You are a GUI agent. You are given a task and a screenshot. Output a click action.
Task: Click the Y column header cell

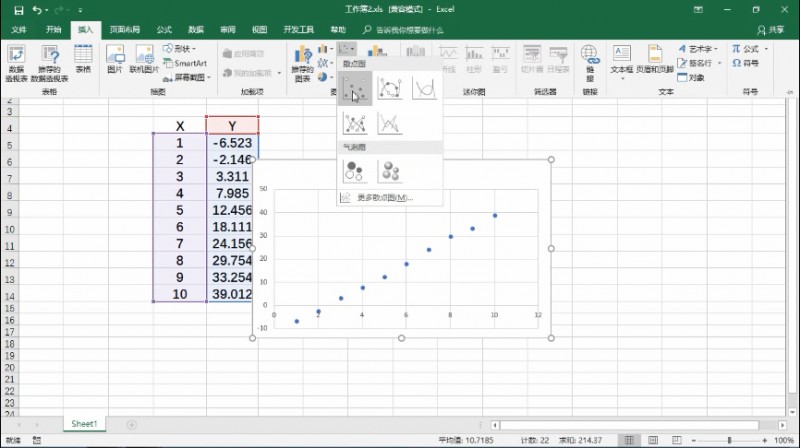coord(232,126)
